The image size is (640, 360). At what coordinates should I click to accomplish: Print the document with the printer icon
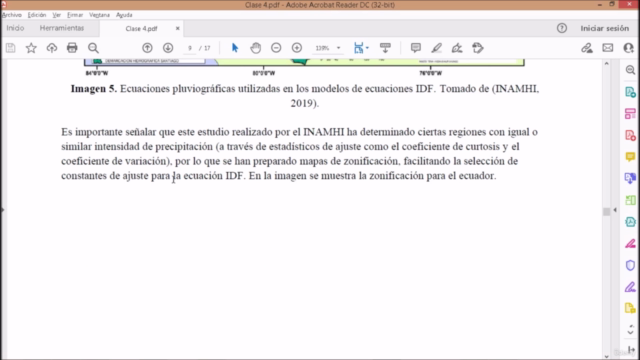72,48
